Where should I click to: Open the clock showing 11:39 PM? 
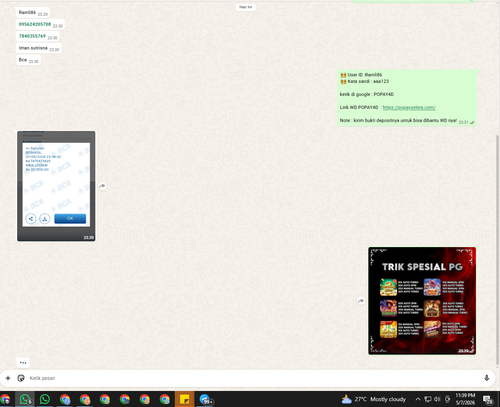(465, 399)
